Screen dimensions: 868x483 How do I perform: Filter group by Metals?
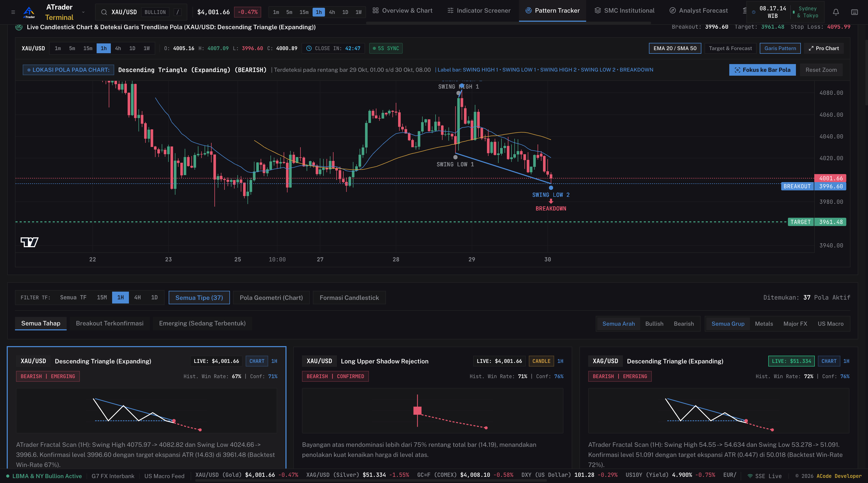[x=764, y=324]
